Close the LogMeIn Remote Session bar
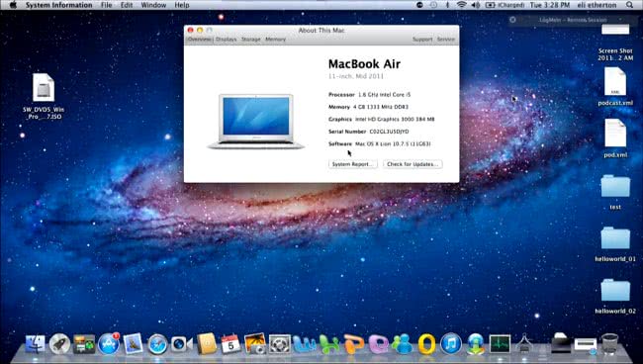The width and height of the screenshot is (643, 364). tap(512, 19)
